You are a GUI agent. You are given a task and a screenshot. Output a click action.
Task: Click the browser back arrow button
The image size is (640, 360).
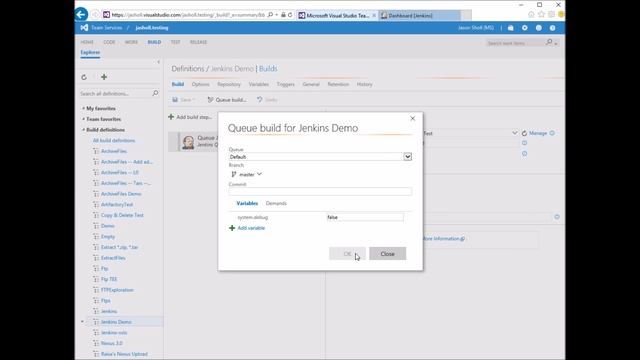[x=81, y=15]
